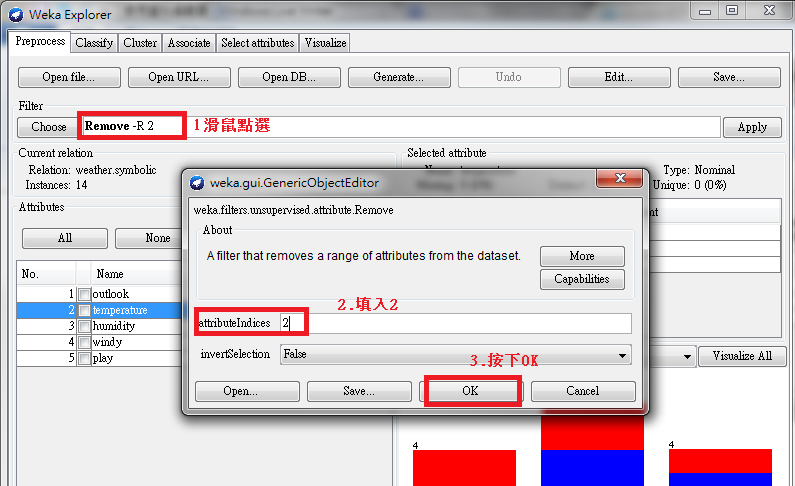Image resolution: width=795 pixels, height=486 pixels.
Task: Click the Weka bird icon in dialog title
Action: (197, 182)
